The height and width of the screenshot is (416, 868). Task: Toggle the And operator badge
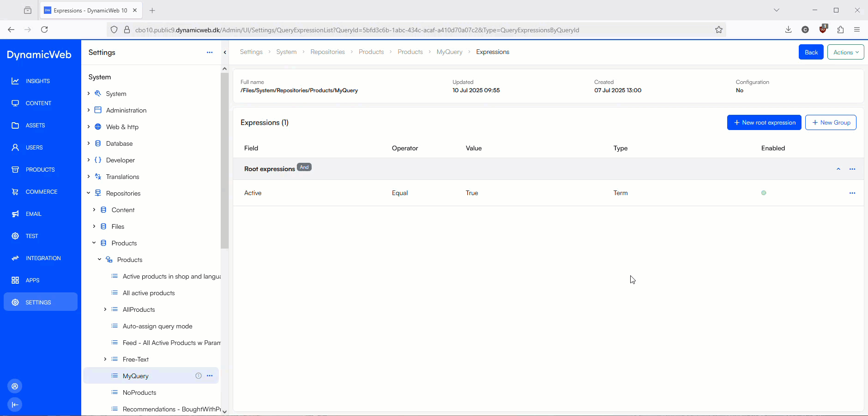(304, 167)
